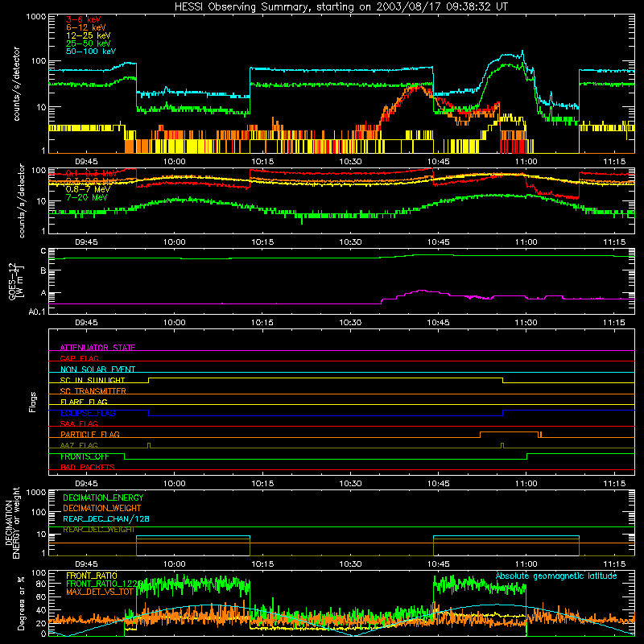Click the PARTICLE_FLAG label
Screen dimensions: 644x644
90,434
